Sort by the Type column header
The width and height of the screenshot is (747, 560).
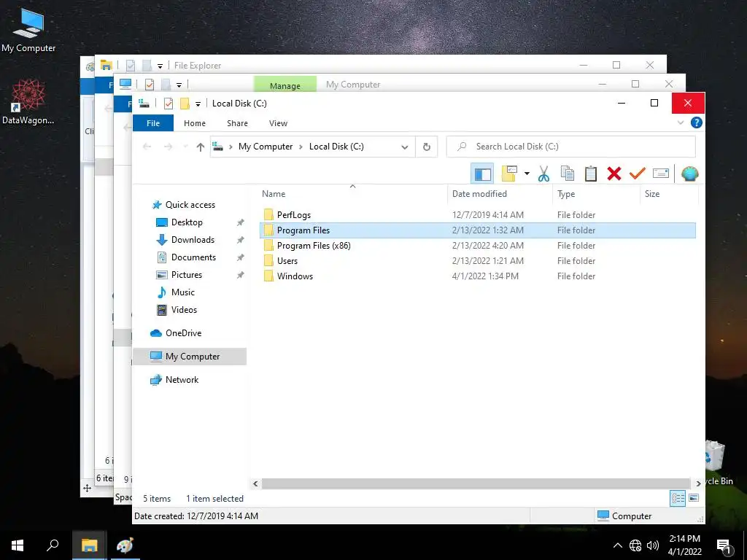[x=566, y=194]
